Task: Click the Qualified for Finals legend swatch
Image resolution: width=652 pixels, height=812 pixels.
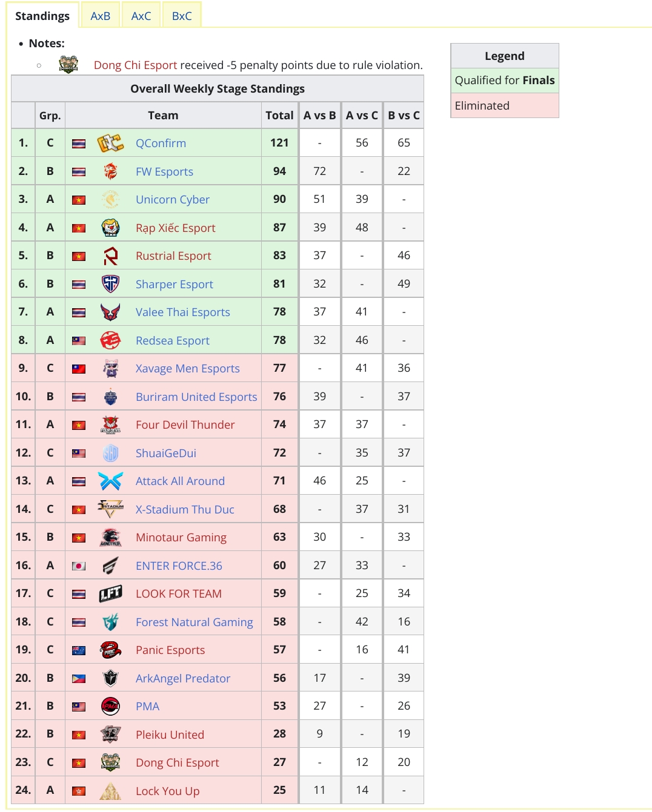Action: pos(505,81)
